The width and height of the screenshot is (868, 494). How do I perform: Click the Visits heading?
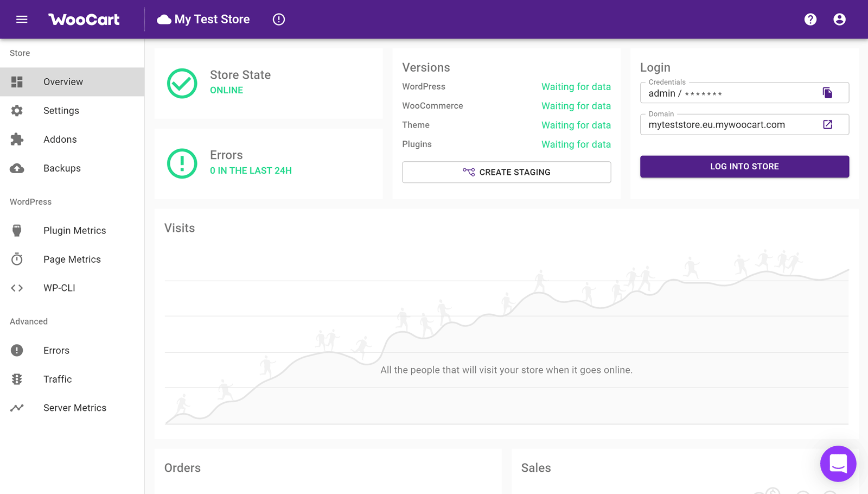point(180,228)
